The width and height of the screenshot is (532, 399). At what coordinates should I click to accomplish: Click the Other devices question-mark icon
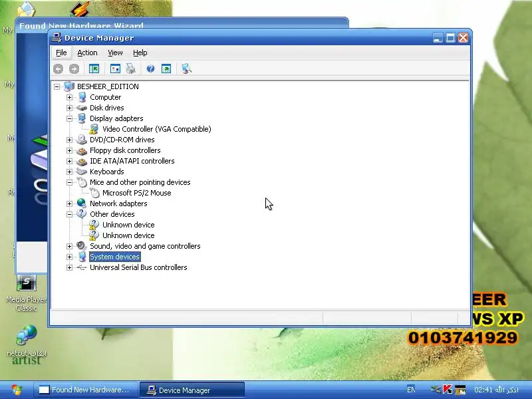(x=81, y=213)
